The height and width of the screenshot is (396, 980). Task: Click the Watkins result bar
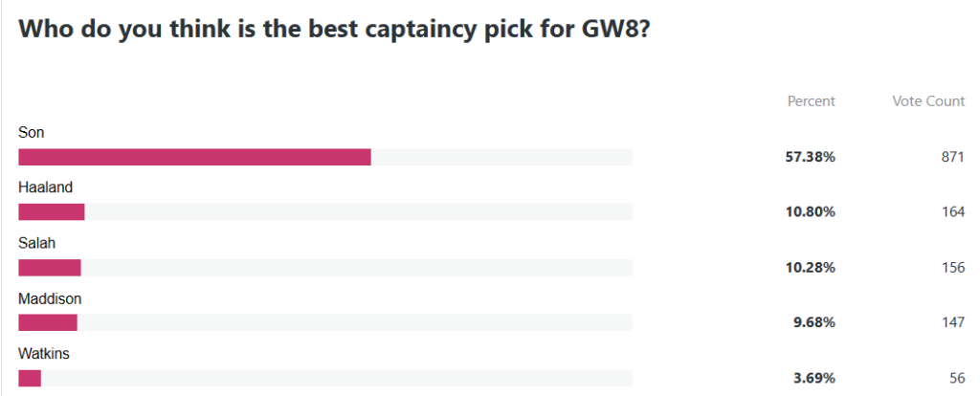point(325,379)
